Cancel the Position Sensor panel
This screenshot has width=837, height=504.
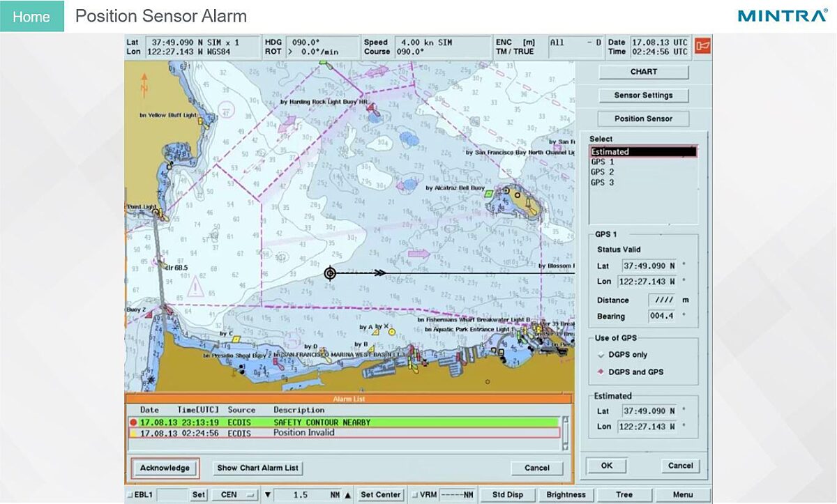pyautogui.click(x=680, y=466)
